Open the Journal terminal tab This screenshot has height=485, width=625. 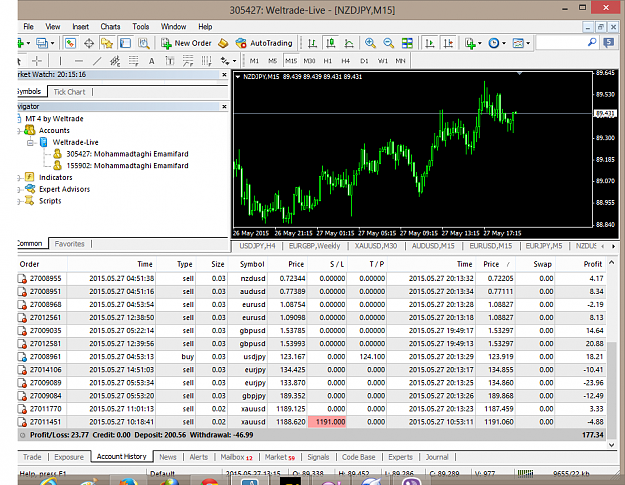[437, 457]
